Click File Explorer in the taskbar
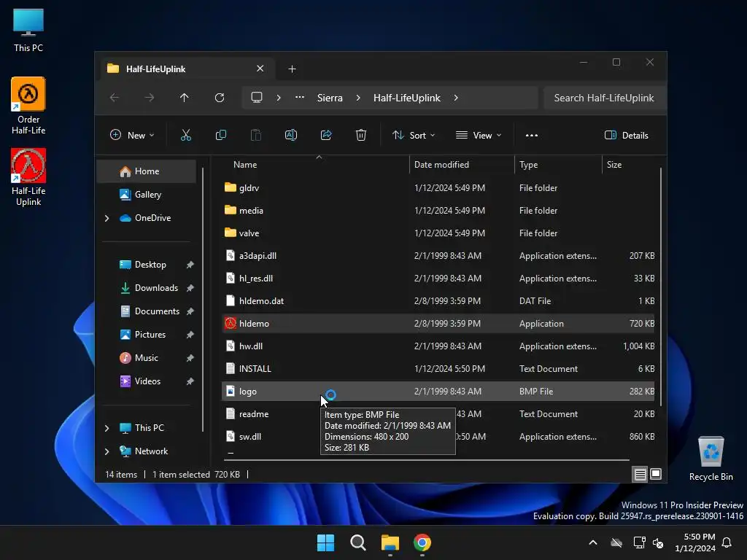 (x=390, y=542)
